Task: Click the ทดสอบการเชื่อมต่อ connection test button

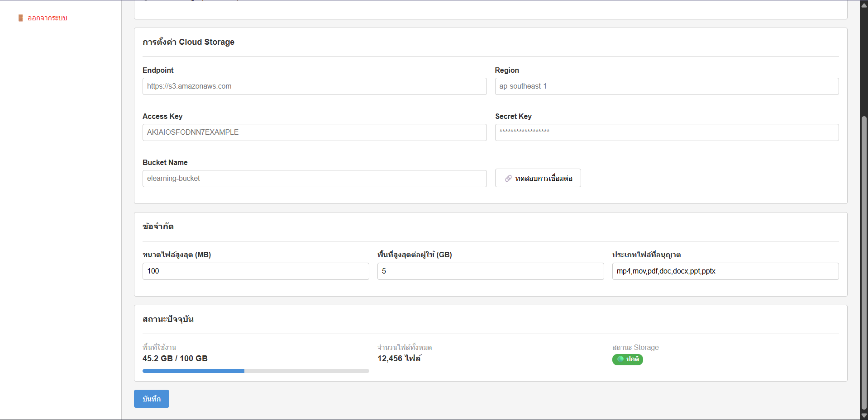Action: click(538, 178)
